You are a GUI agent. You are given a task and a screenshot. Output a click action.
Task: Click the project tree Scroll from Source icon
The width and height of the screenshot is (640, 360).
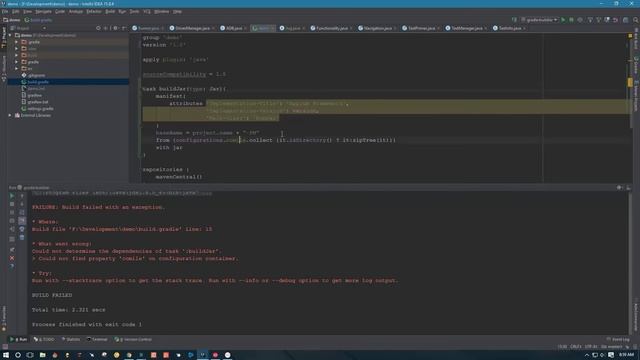point(98,28)
